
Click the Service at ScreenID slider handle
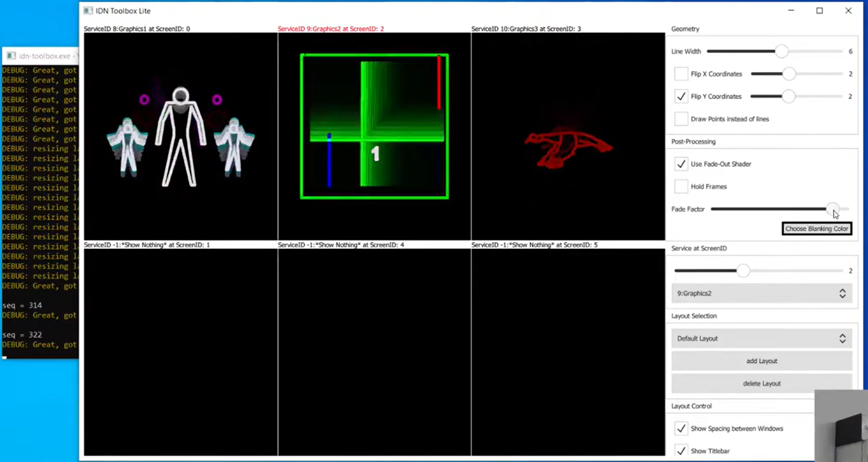(743, 271)
